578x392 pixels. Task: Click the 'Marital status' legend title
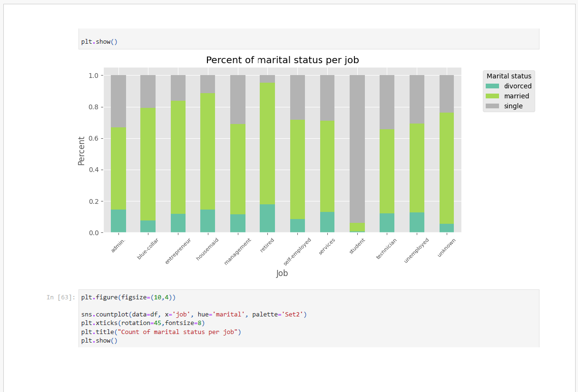pyautogui.click(x=509, y=76)
